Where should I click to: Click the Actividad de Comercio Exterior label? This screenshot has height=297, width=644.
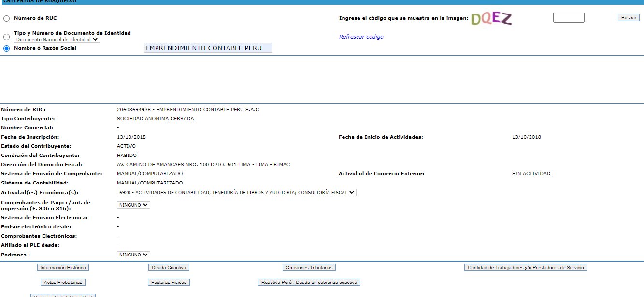(382, 174)
